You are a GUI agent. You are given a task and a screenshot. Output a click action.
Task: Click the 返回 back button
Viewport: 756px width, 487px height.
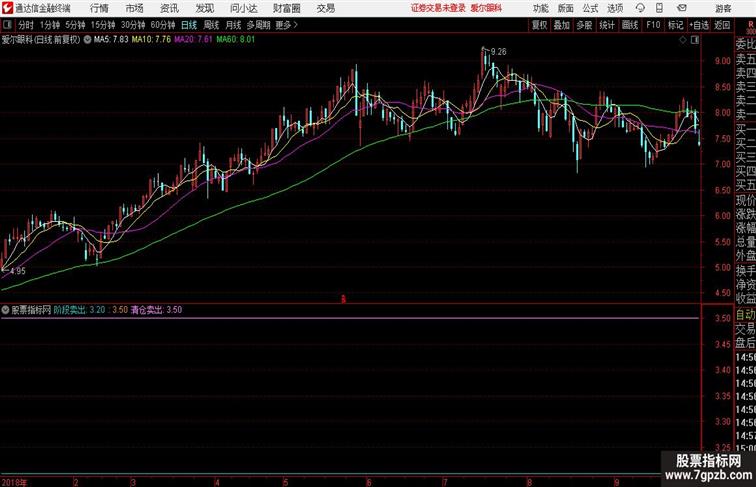(x=722, y=25)
